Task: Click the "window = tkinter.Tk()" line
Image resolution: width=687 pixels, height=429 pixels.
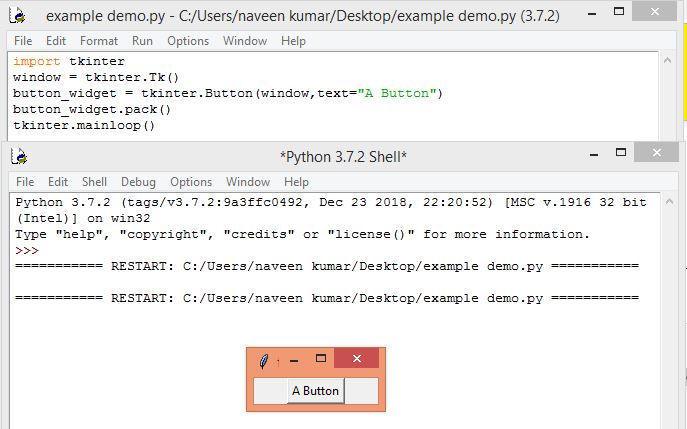Action: click(96, 78)
